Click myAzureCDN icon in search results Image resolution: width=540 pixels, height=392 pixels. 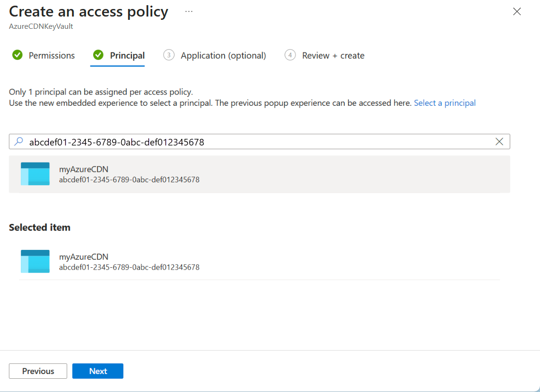pos(35,174)
